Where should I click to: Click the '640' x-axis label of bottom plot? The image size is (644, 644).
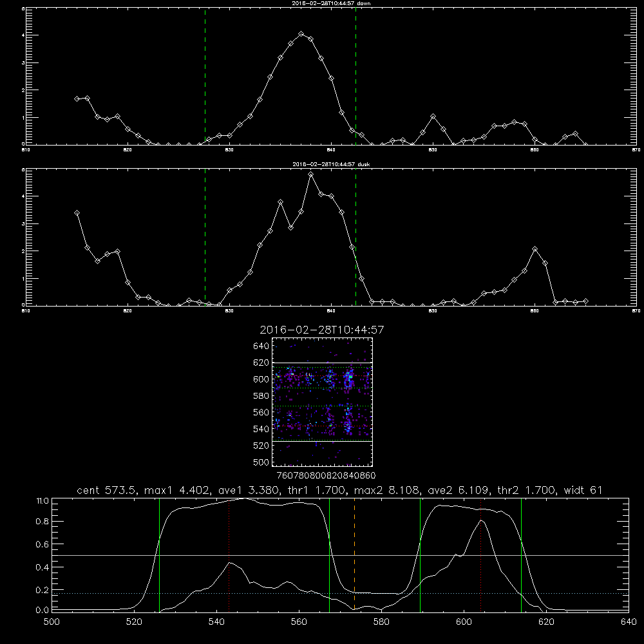[x=629, y=622]
